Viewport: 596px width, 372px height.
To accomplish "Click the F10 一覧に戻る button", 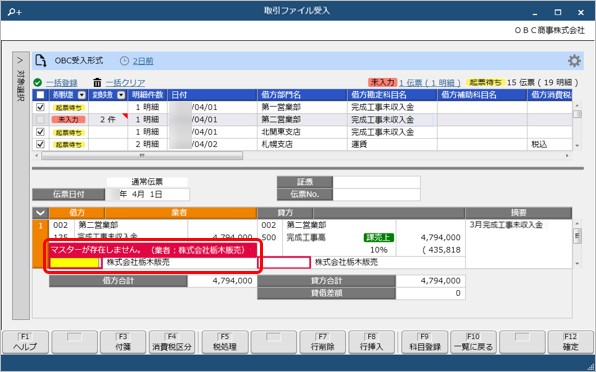I will tap(473, 342).
